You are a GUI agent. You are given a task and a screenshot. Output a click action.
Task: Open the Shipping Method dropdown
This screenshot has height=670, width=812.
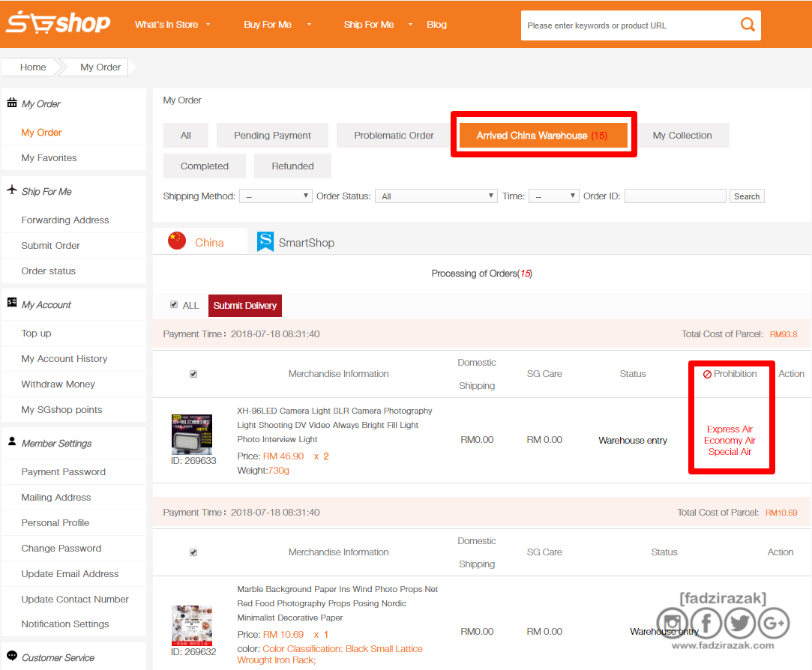275,196
